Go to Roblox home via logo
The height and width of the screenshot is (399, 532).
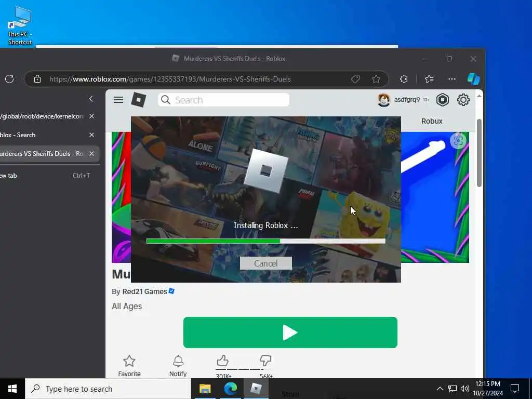pyautogui.click(x=138, y=100)
